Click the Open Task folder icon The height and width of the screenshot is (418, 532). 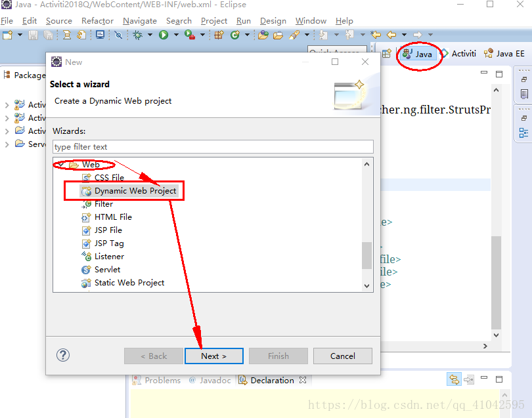click(x=278, y=35)
